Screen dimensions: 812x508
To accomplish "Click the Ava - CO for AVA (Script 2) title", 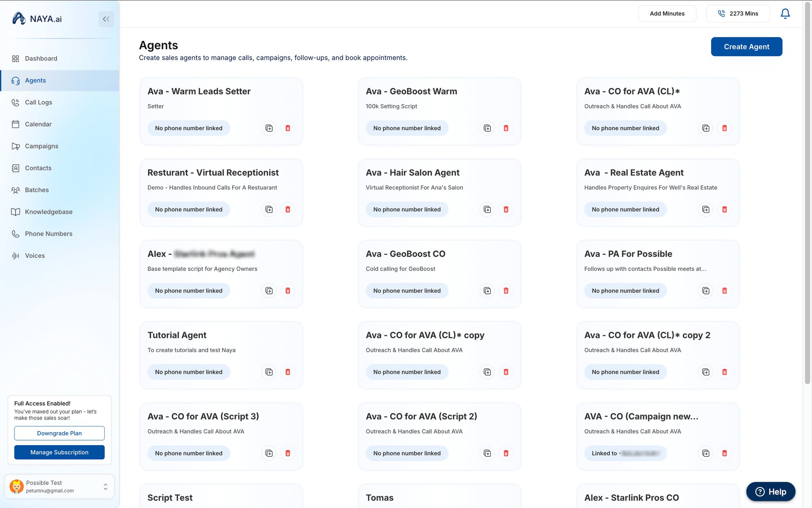I will (421, 417).
